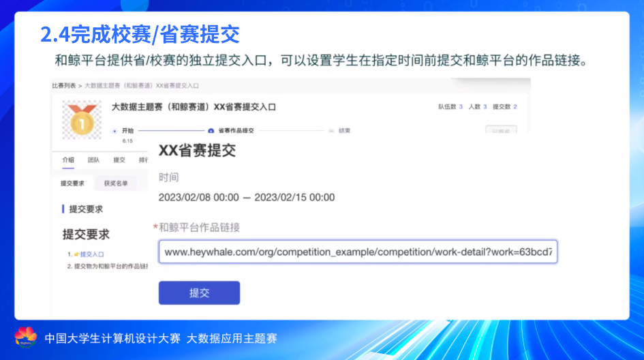Click the greyed-out button at top right
644x360 pixels.
coord(501,130)
